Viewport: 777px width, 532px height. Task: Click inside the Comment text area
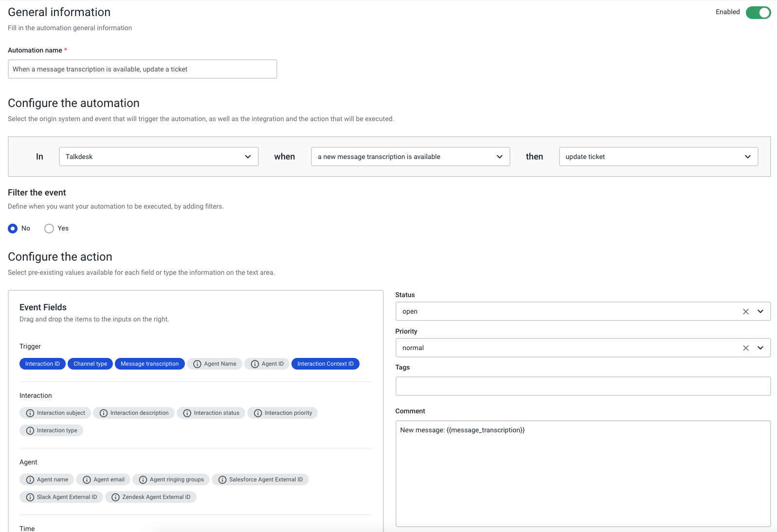coord(583,474)
